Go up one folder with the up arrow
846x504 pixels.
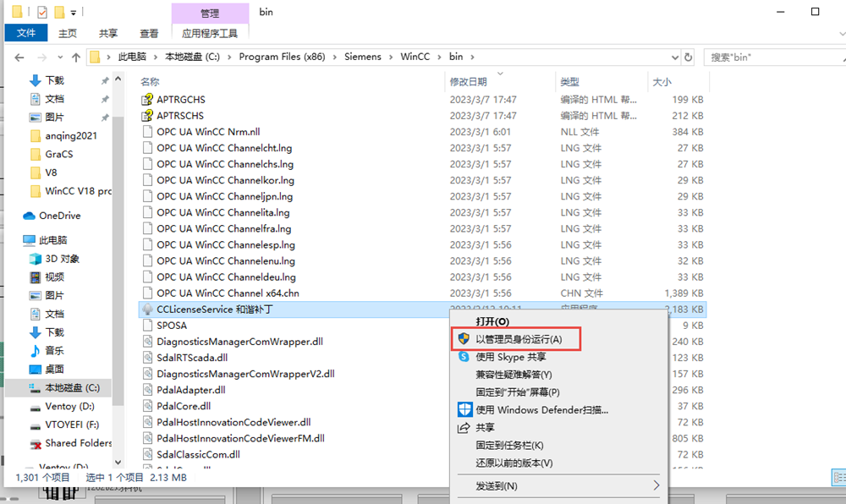click(x=76, y=58)
